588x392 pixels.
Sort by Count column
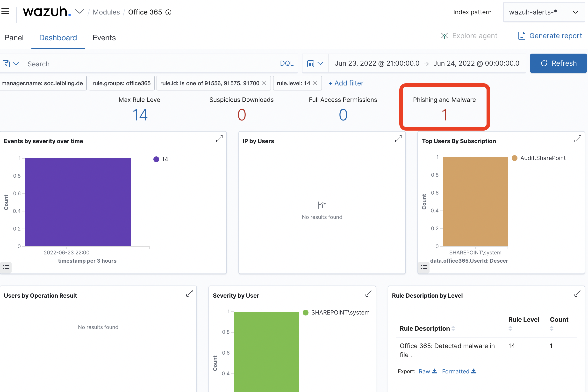(x=559, y=324)
